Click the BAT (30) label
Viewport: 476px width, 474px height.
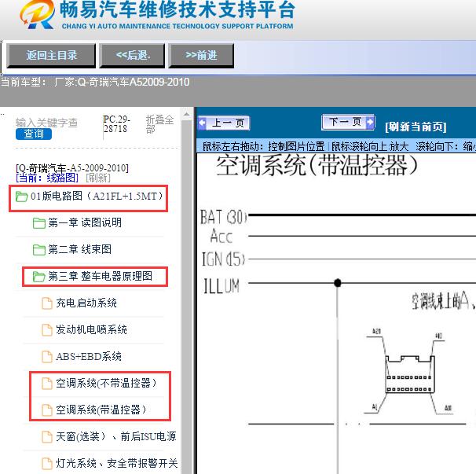pyautogui.click(x=223, y=217)
